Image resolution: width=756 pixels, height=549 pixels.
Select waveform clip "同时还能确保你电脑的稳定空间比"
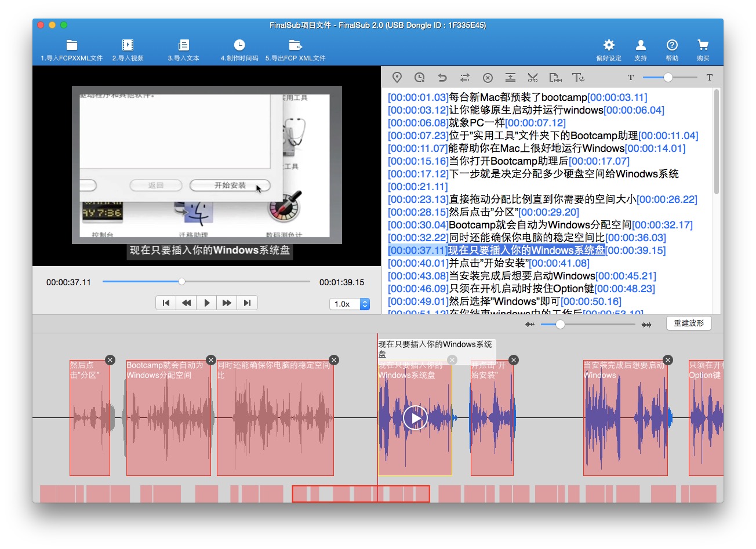click(x=275, y=417)
